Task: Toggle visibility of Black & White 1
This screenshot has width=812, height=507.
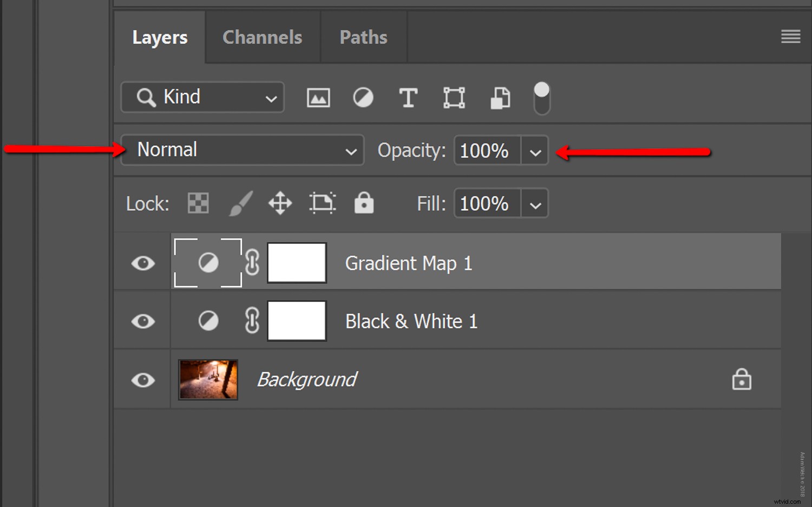Action: pyautogui.click(x=142, y=321)
